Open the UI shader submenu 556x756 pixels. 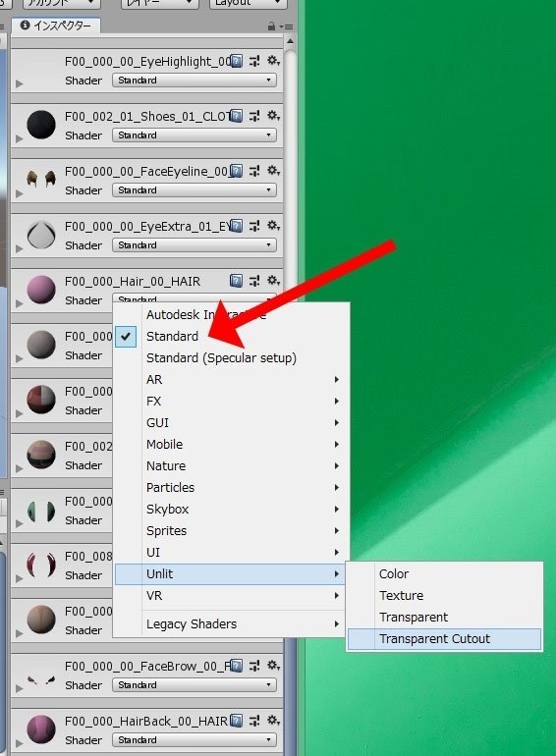(x=230, y=553)
